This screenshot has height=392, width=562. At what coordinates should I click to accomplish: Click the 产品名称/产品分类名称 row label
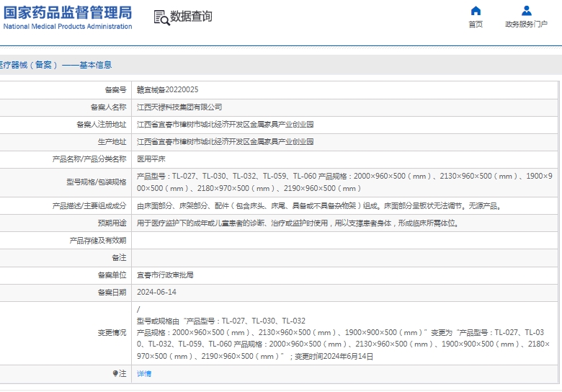point(89,159)
